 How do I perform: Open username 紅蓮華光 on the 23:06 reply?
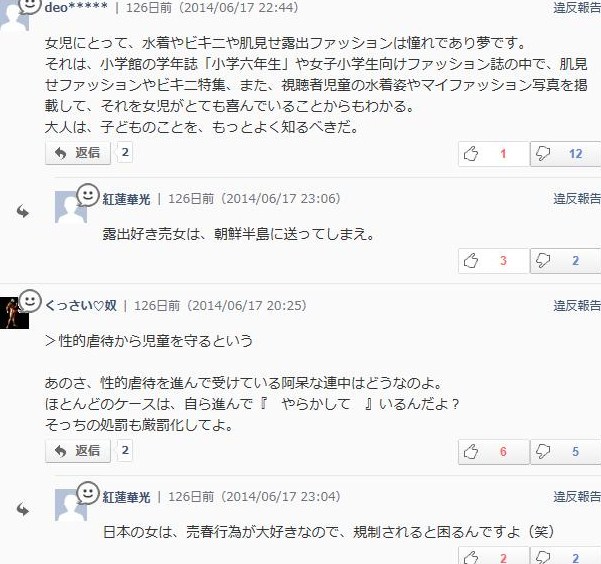(126, 199)
